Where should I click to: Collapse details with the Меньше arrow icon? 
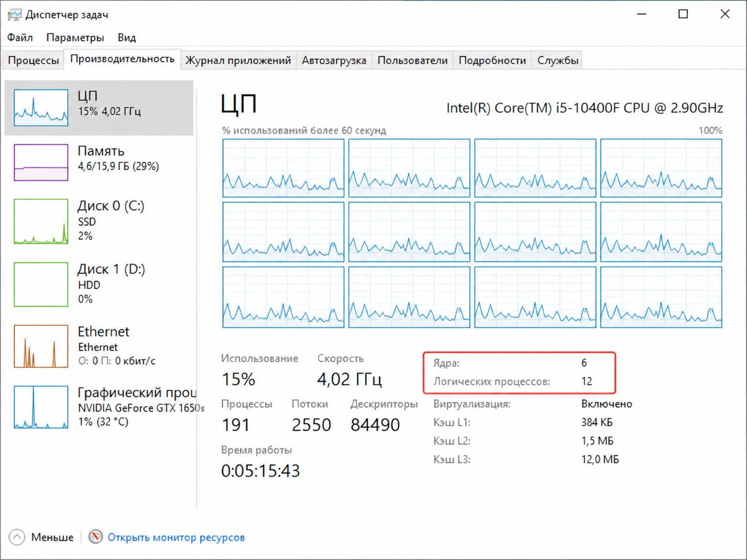pyautogui.click(x=17, y=537)
